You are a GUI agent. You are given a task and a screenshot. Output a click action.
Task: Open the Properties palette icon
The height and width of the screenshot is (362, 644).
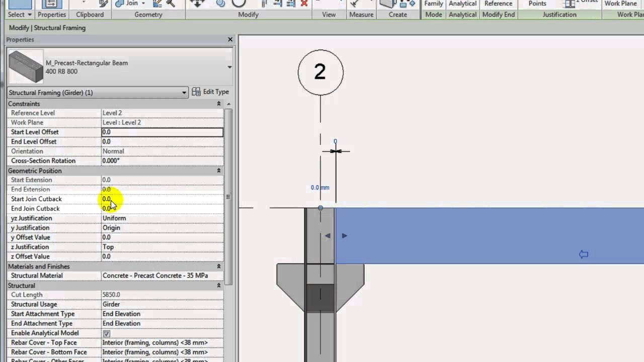point(52,4)
